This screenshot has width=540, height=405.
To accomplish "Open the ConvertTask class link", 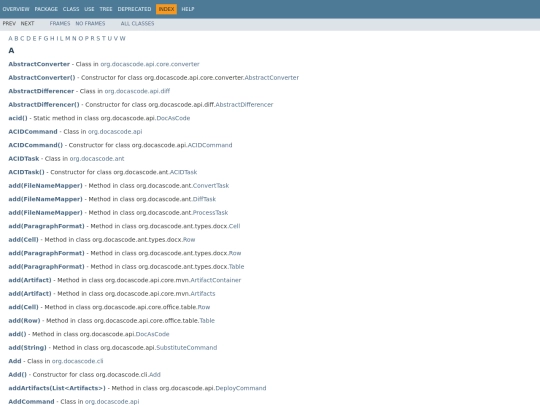I will (x=211, y=186).
